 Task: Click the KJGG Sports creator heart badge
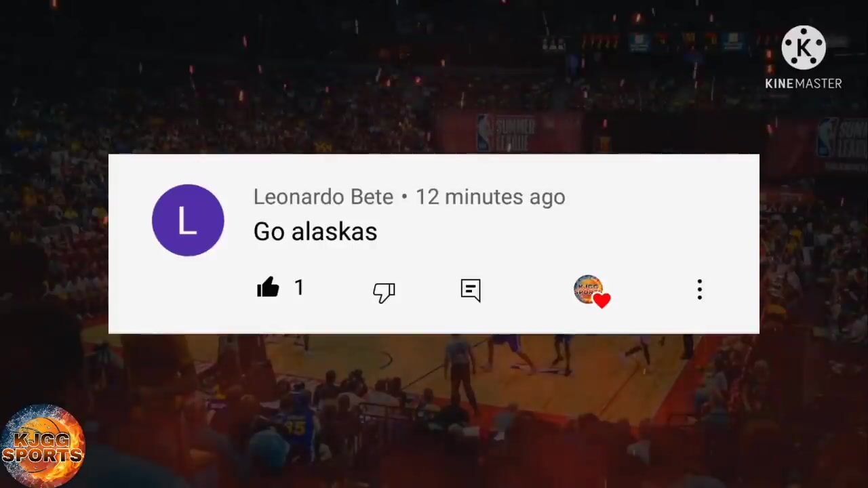(591, 291)
